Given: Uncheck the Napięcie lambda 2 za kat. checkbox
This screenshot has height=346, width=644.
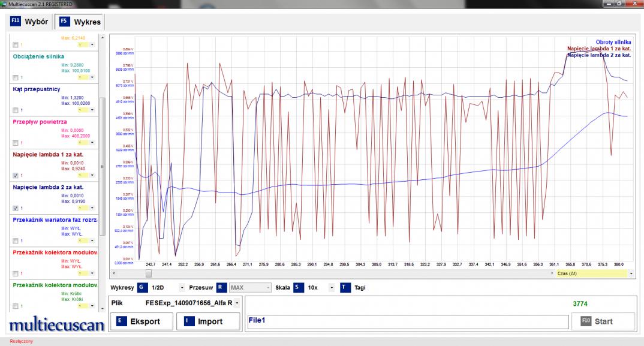Looking at the screenshot, I should coord(16,208).
